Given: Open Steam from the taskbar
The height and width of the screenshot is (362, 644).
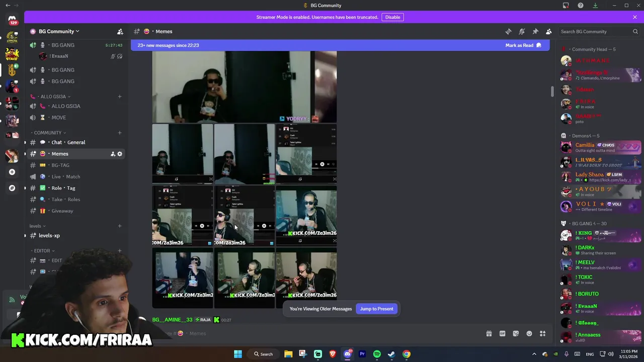Looking at the screenshot, I should pos(391,354).
